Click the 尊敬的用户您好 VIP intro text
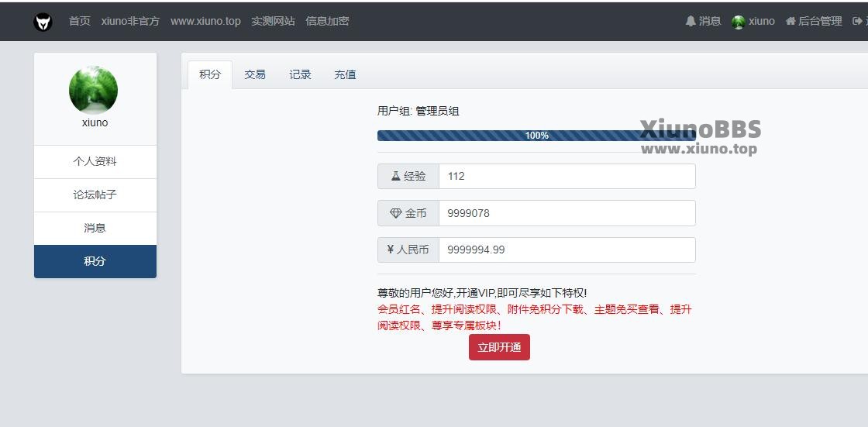 pyautogui.click(x=481, y=293)
